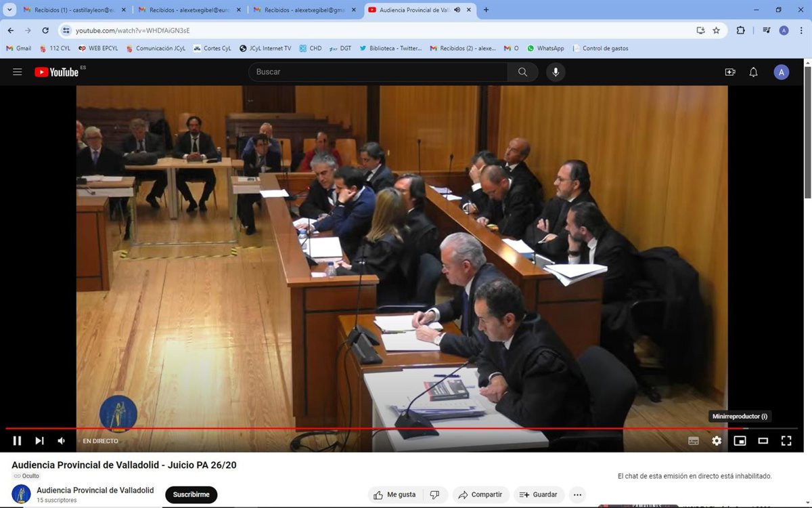Click the Suscribirme button
Viewport: 812px width, 508px height.
pos(191,494)
